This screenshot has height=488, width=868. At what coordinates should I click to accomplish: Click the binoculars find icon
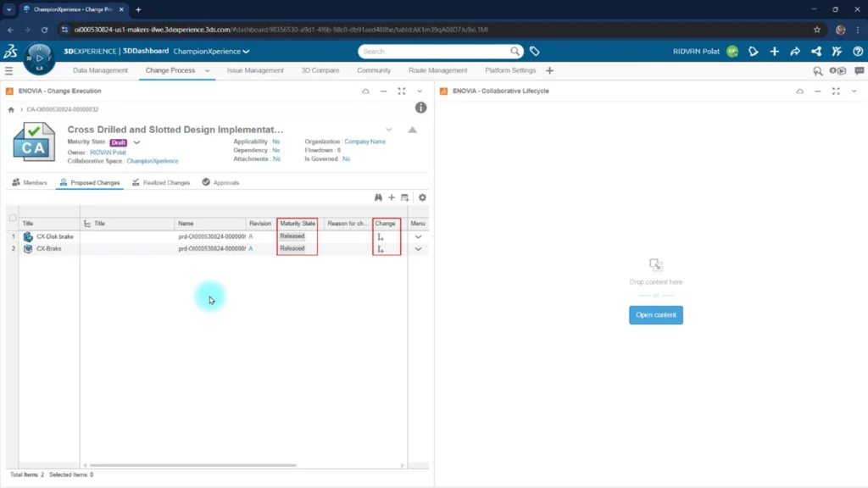pos(378,197)
